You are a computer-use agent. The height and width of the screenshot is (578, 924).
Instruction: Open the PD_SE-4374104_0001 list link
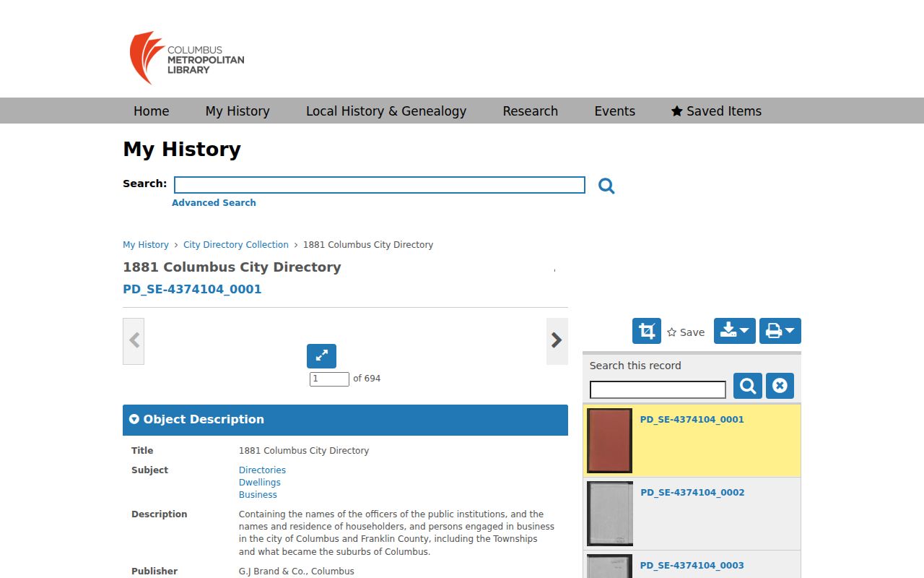(x=692, y=419)
